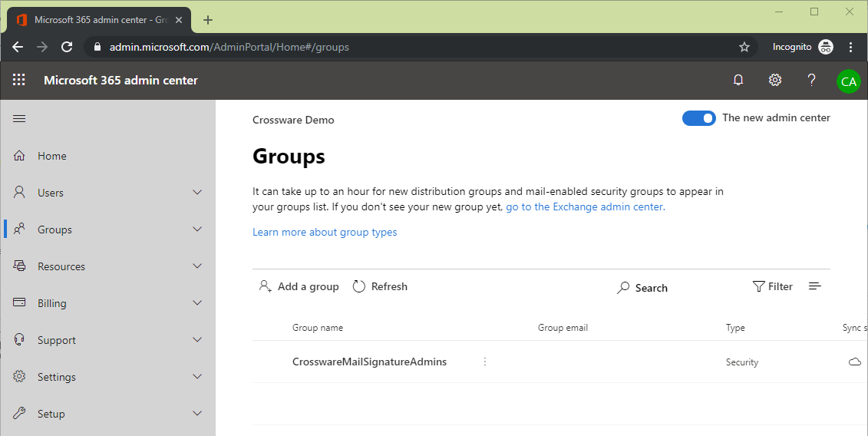Sort by Group email column header
Image resolution: width=868 pixels, height=436 pixels.
click(x=563, y=328)
